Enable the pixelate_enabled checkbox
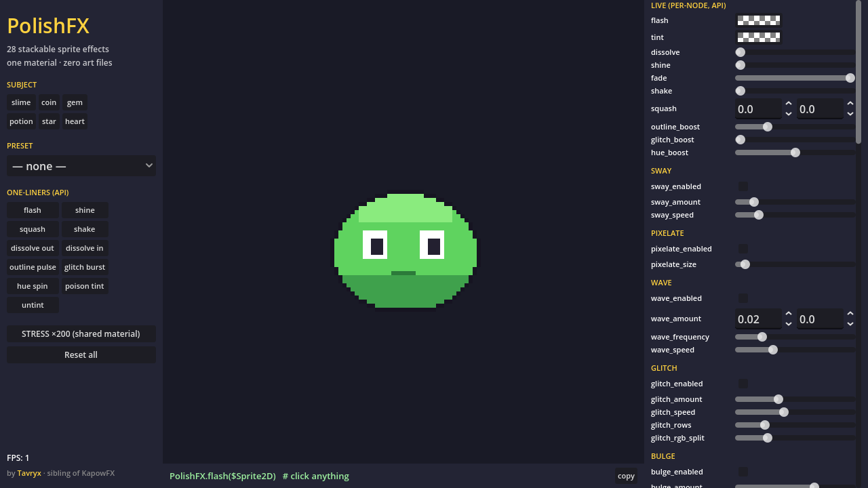 tap(743, 249)
